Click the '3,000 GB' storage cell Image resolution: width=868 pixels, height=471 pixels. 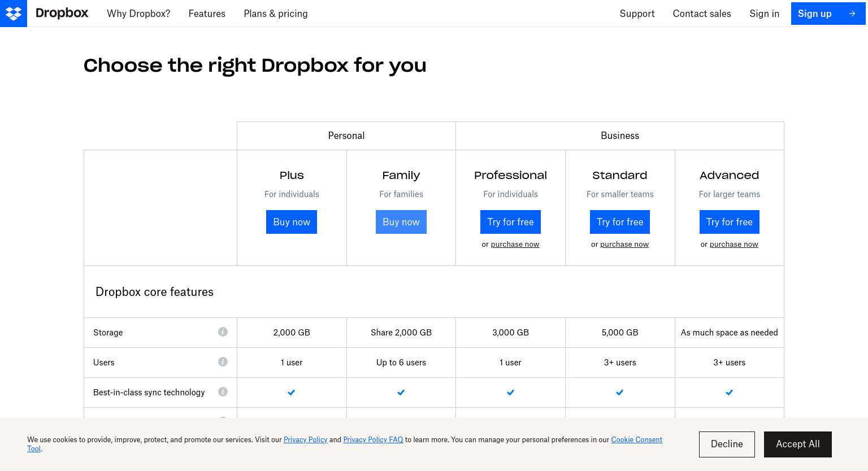point(510,333)
